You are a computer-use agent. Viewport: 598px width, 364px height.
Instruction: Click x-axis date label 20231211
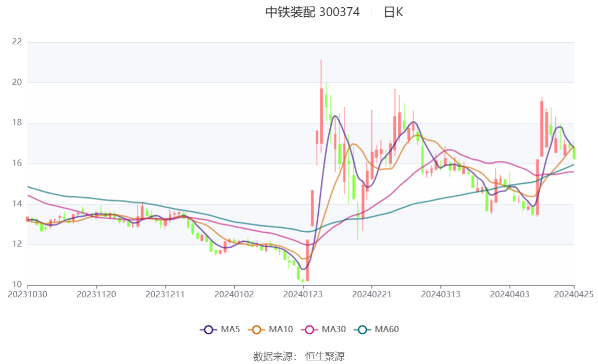pyautogui.click(x=165, y=294)
